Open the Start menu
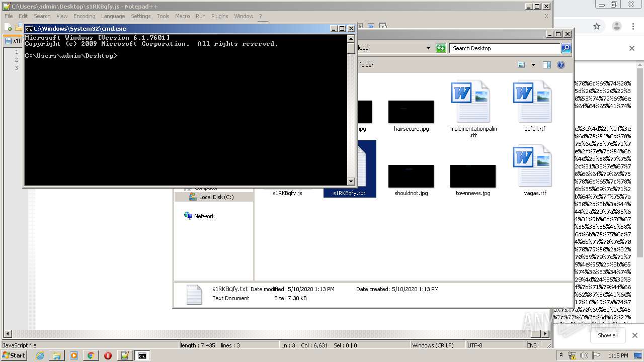The height and width of the screenshot is (362, 644). click(14, 355)
